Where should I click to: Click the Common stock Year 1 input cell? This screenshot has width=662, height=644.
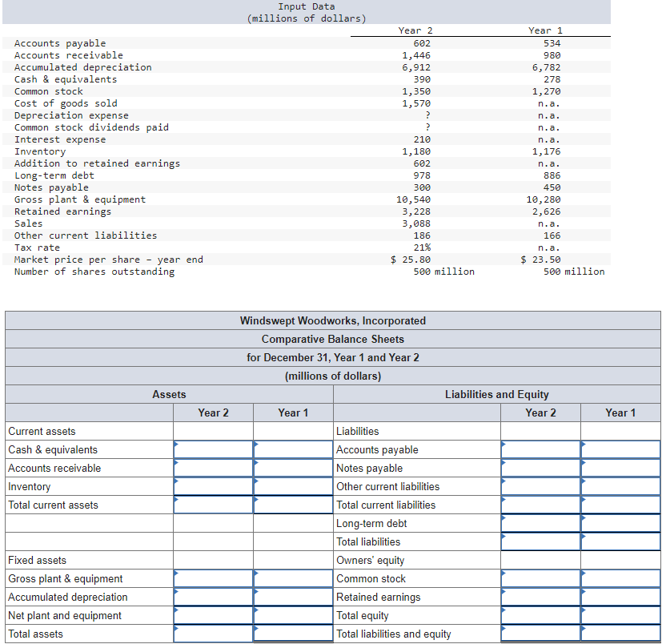620,578
